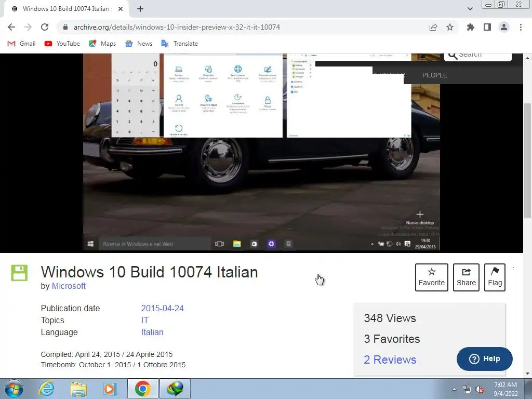This screenshot has height=399, width=532.
Task: Open Internet Explorer from the taskbar
Action: click(x=46, y=389)
